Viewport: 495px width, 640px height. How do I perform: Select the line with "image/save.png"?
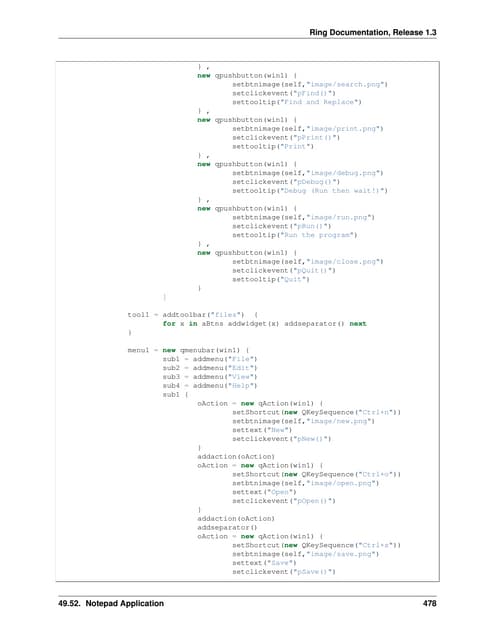306,554
